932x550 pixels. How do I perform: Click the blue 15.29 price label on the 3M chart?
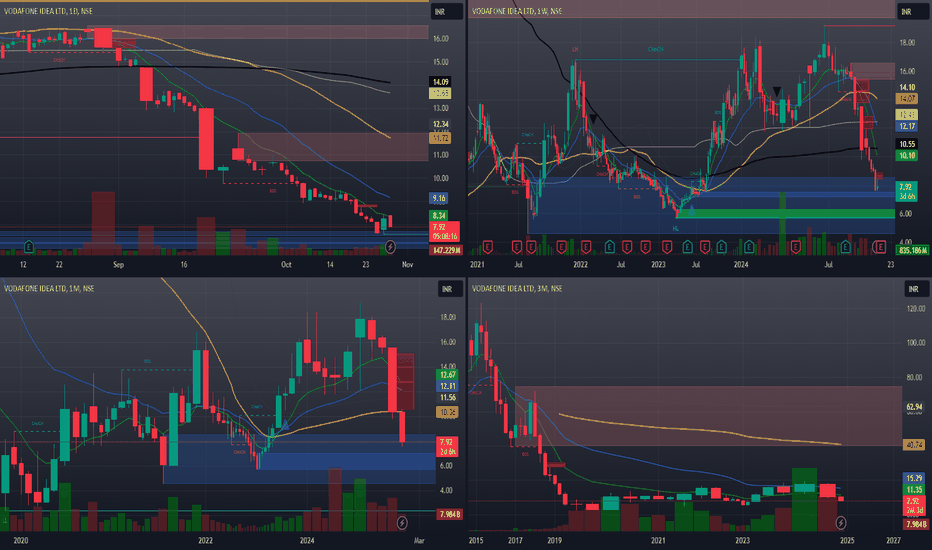click(x=914, y=477)
